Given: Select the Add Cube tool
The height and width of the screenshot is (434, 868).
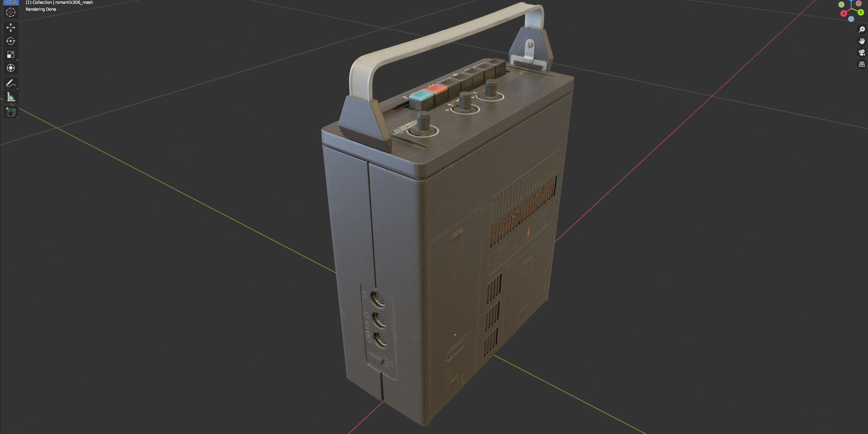Looking at the screenshot, I should (x=11, y=112).
